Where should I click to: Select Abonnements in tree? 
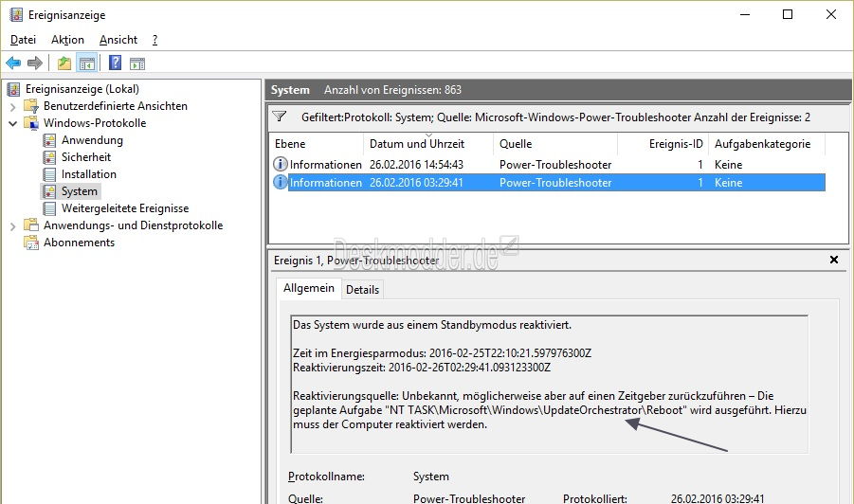tap(79, 243)
